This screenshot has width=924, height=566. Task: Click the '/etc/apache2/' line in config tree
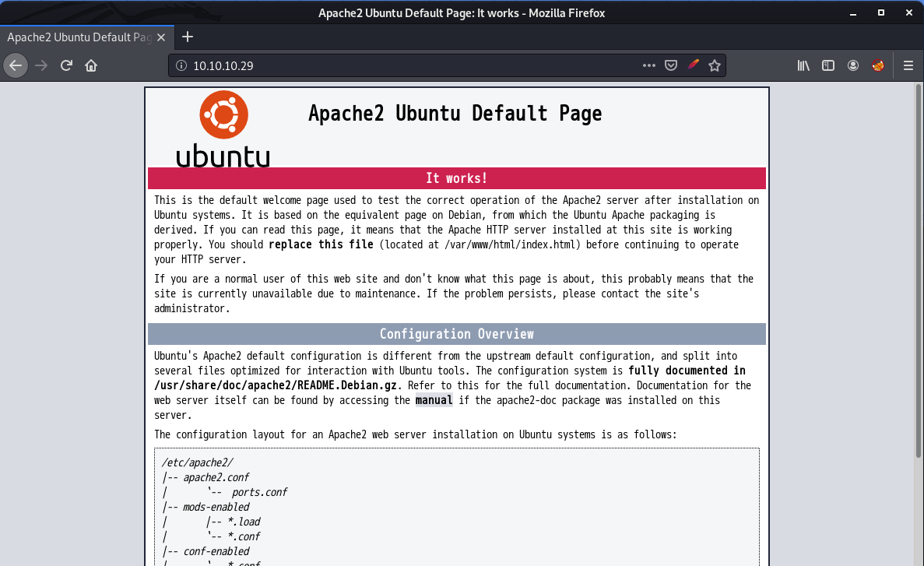coord(198,462)
